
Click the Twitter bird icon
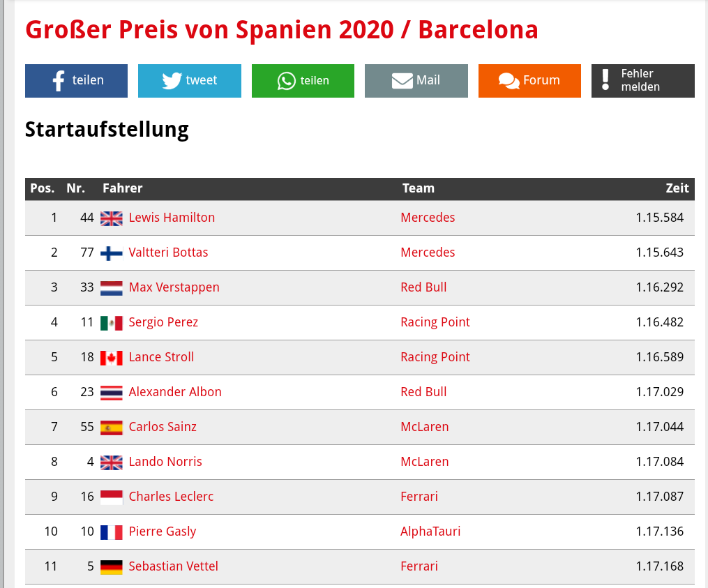click(172, 81)
